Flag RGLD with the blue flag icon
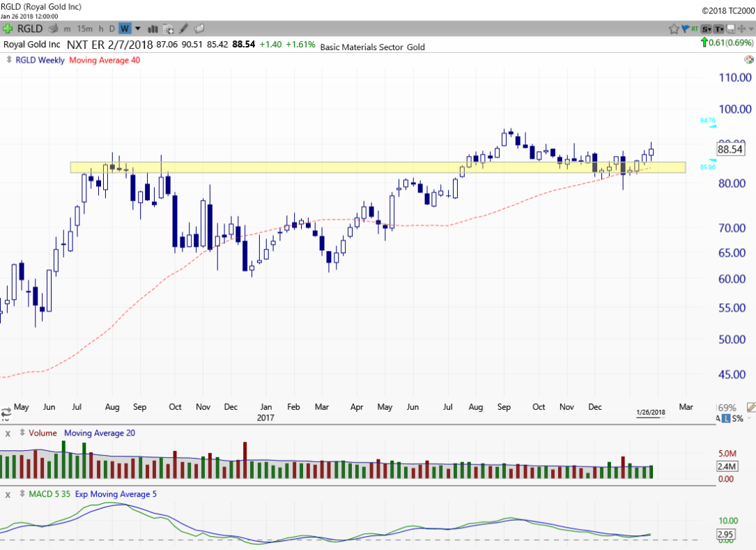 [685, 29]
